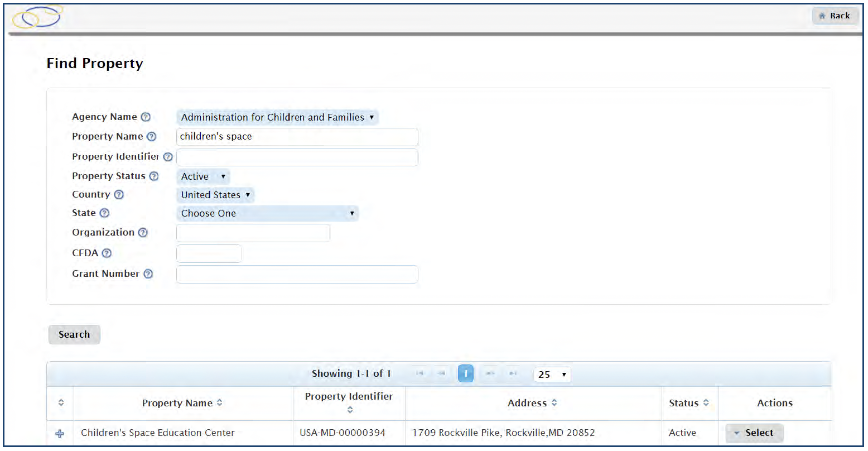Go to page 1 of results
Viewport: 868px width, 451px height.
[465, 374]
